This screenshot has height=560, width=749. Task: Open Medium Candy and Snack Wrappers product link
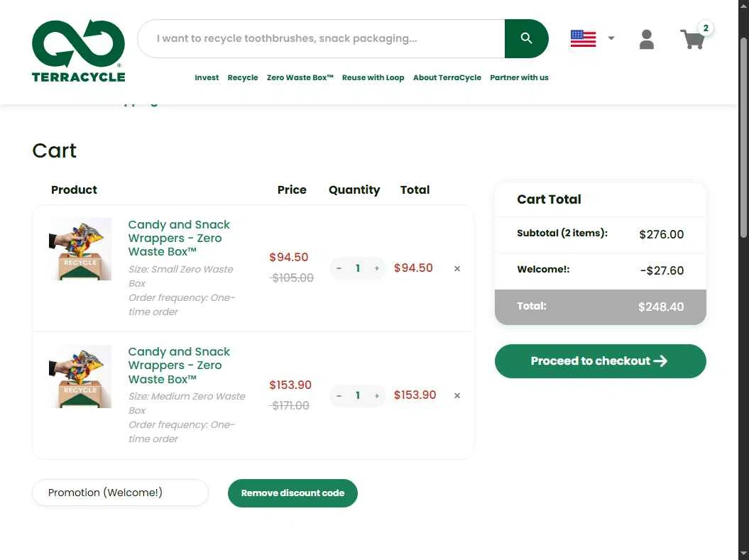click(x=179, y=366)
